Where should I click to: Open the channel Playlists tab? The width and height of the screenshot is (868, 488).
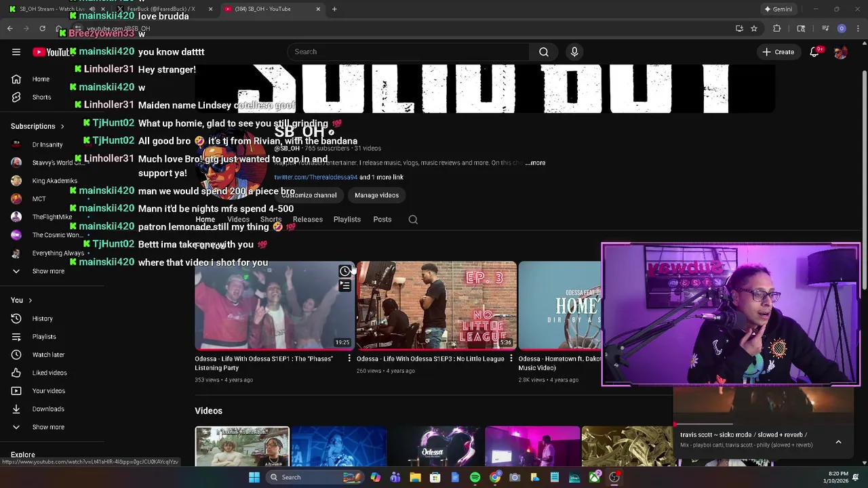347,220
